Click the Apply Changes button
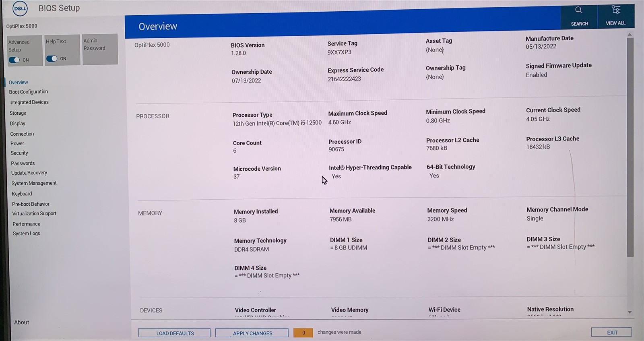This screenshot has width=644, height=341. pyautogui.click(x=252, y=333)
